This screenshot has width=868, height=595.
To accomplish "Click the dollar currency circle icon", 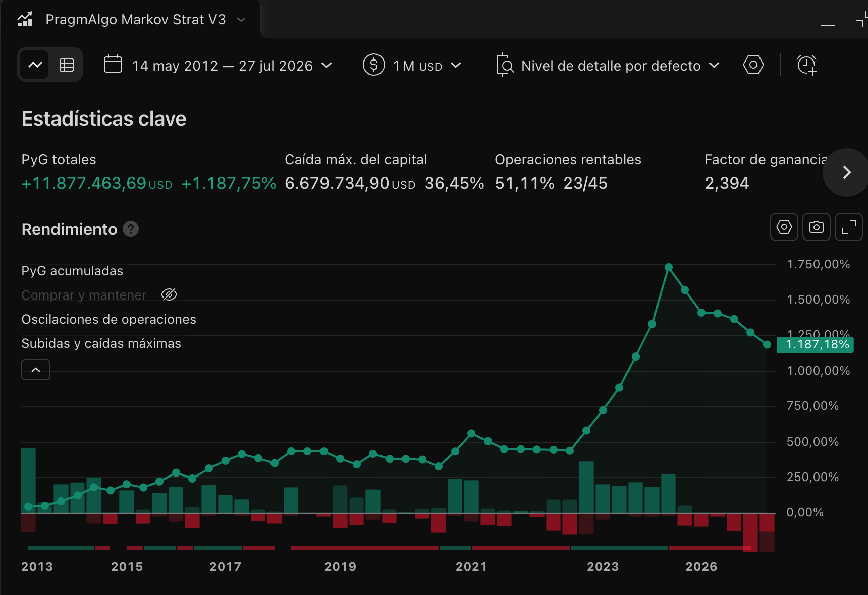I will [x=374, y=65].
